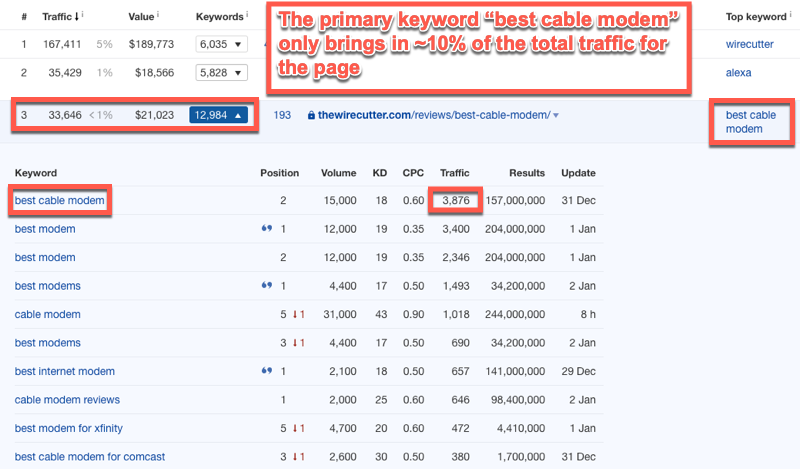The height and width of the screenshot is (469, 800).
Task: Open the caret menu after best-cable-modem URL
Action: (556, 116)
